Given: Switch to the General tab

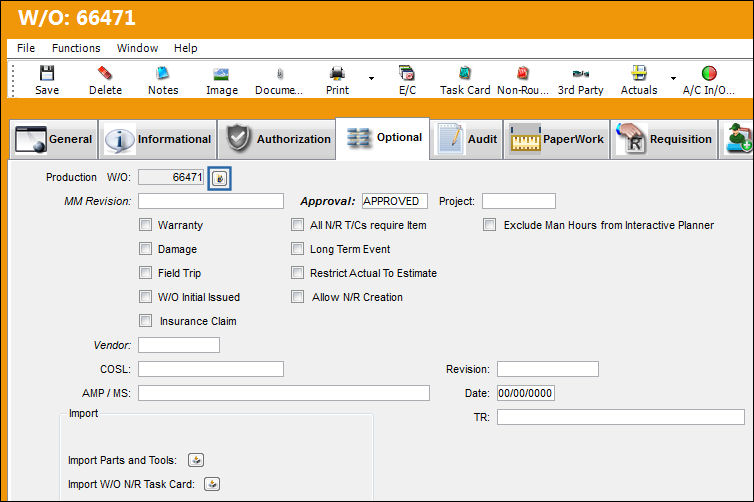Looking at the screenshot, I should tap(53, 139).
